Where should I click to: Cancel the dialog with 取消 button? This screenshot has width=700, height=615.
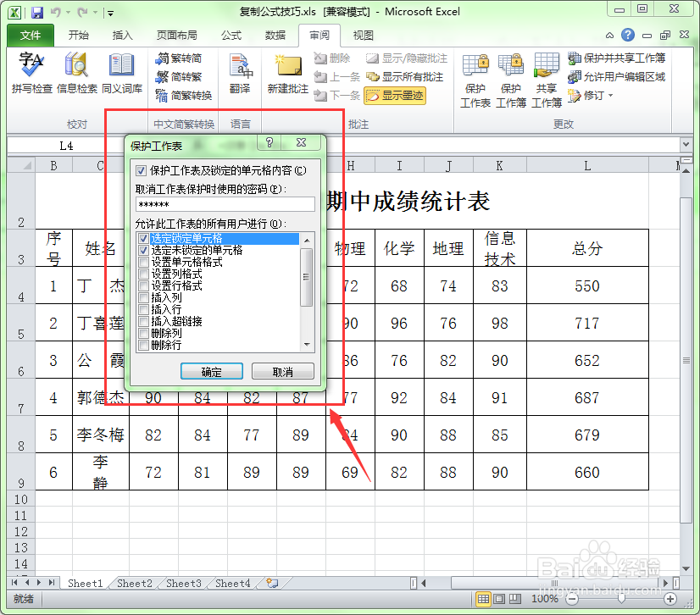pyautogui.click(x=282, y=372)
